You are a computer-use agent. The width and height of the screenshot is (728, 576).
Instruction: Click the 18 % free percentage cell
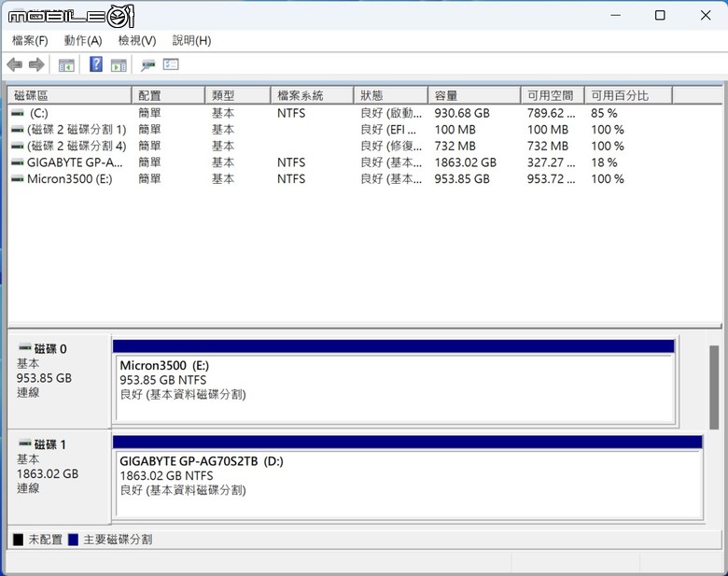(604, 162)
